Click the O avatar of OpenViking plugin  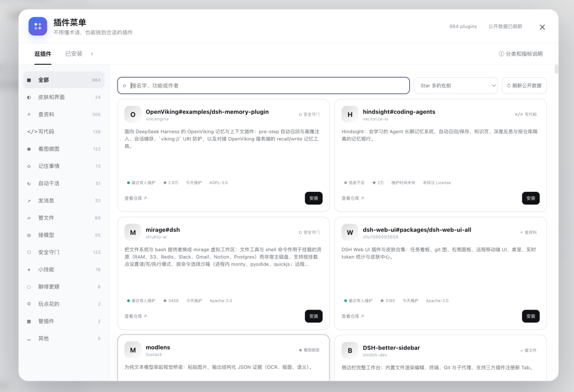(133, 115)
